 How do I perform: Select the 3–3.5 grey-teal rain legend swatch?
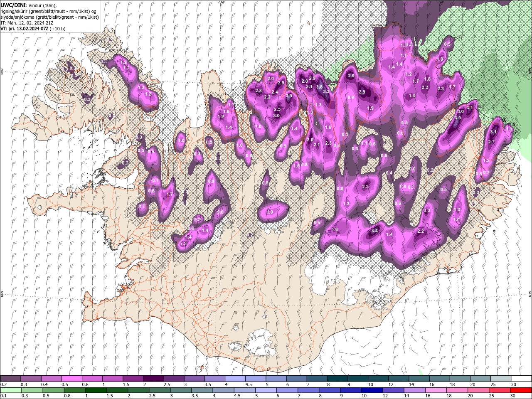pos(181,390)
